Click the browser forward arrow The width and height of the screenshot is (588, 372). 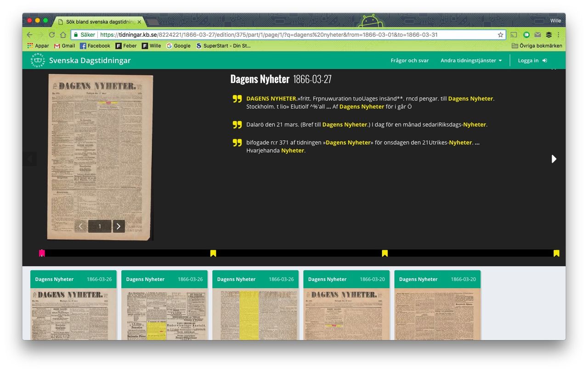(40, 35)
